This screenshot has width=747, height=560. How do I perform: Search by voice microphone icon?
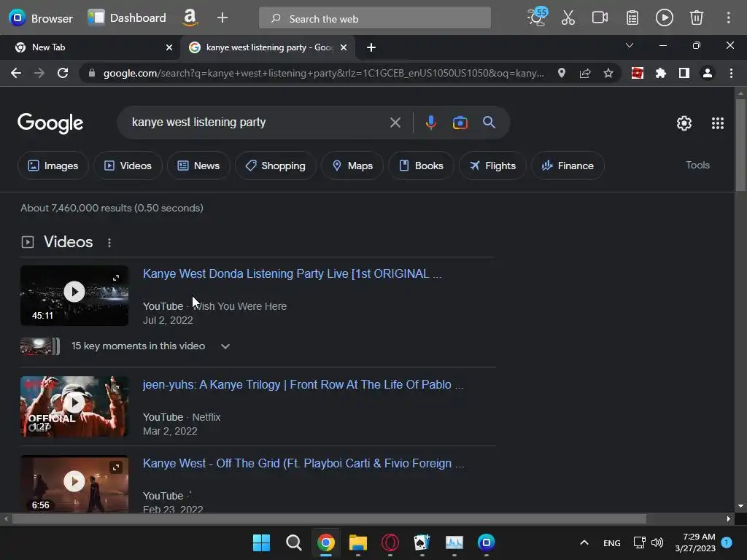pyautogui.click(x=430, y=122)
